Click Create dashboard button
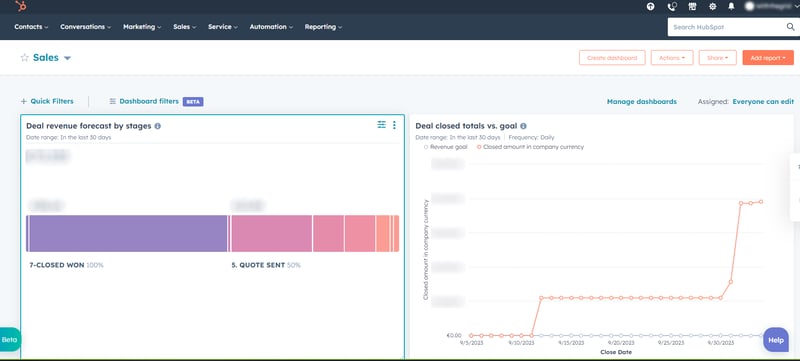 click(612, 58)
